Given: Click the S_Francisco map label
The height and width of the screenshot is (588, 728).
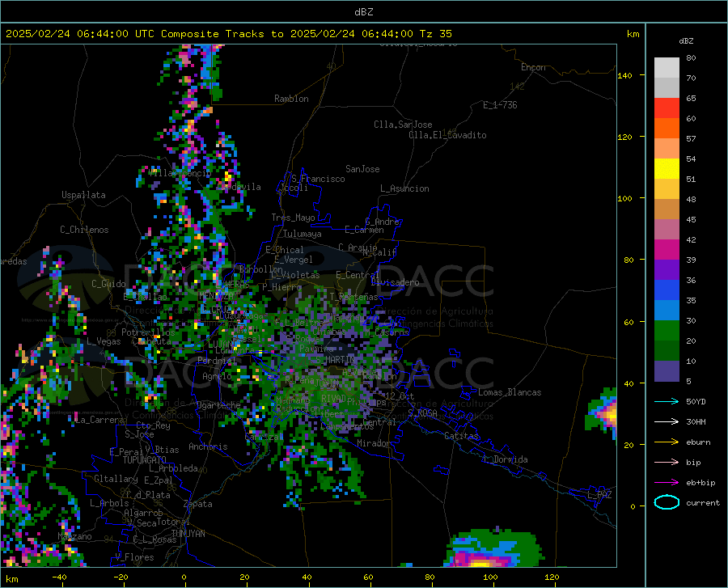Looking at the screenshot, I should (318, 179).
